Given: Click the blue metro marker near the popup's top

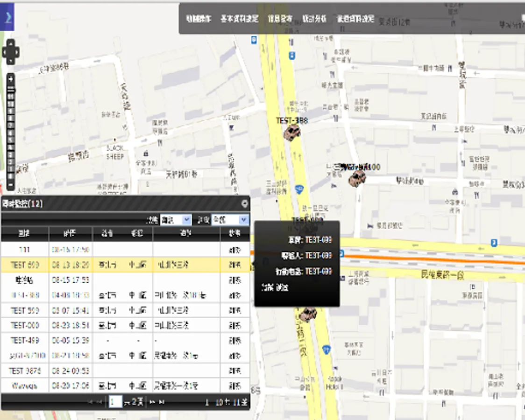Looking at the screenshot, I should 299,189.
